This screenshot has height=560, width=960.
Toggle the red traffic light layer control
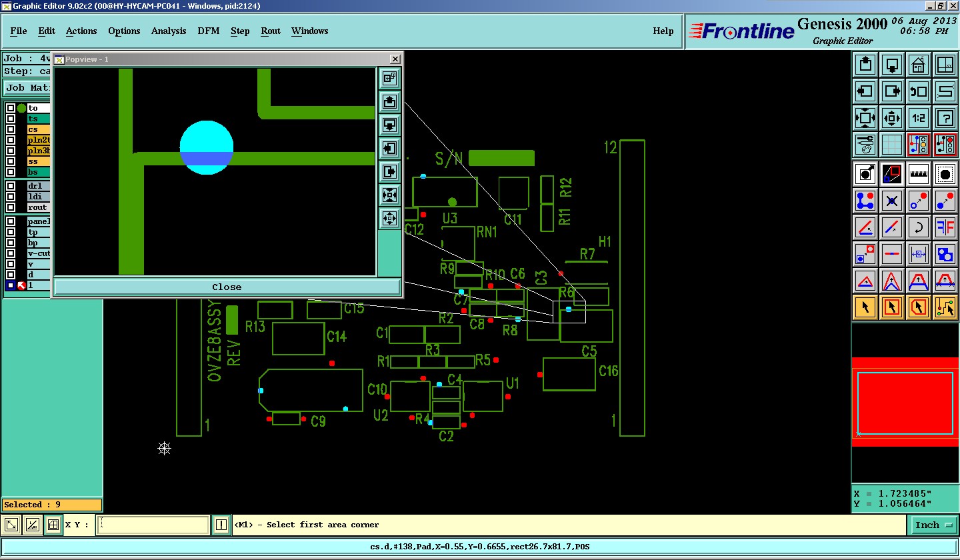pos(945,145)
